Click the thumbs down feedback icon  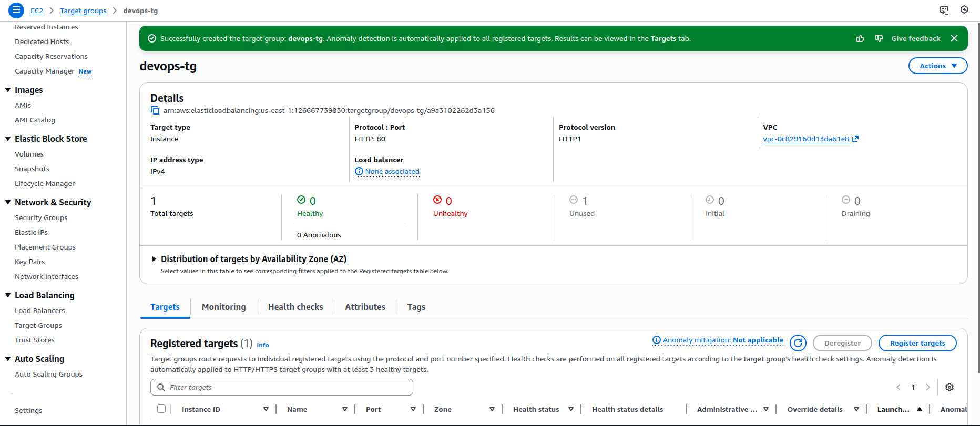click(x=879, y=38)
